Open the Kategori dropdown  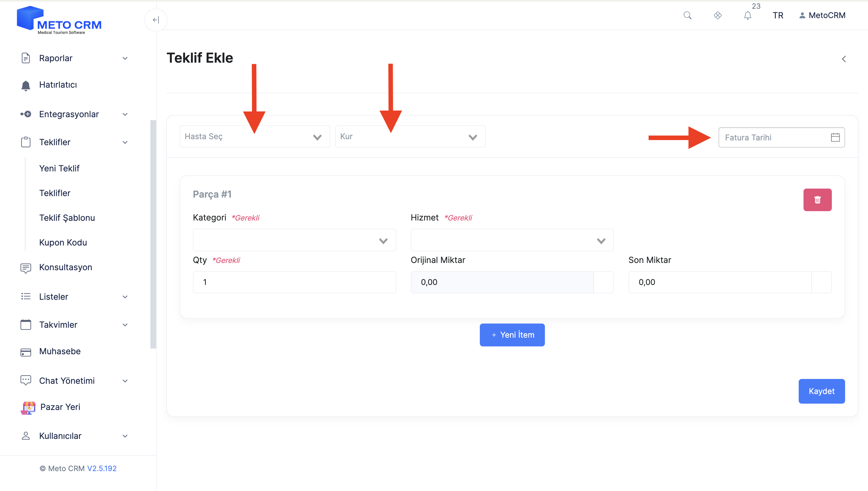point(294,240)
